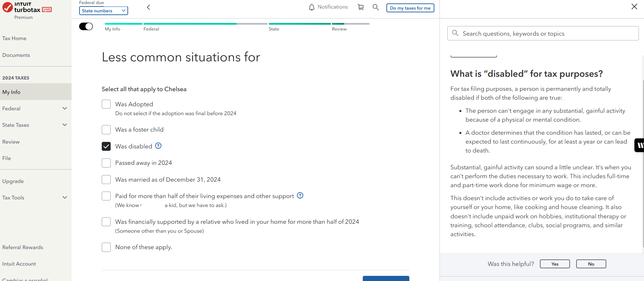This screenshot has width=644, height=281.
Task: Select None of these apply checkbox
Action: 106,247
